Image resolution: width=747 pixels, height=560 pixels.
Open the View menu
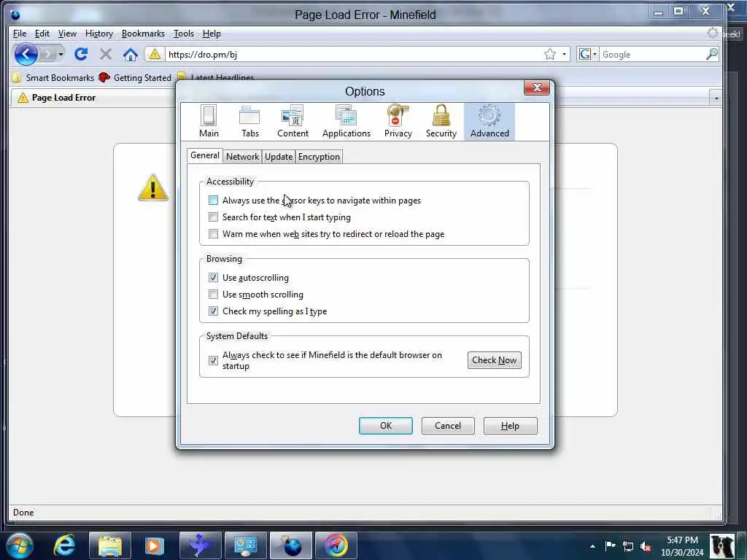tap(67, 34)
